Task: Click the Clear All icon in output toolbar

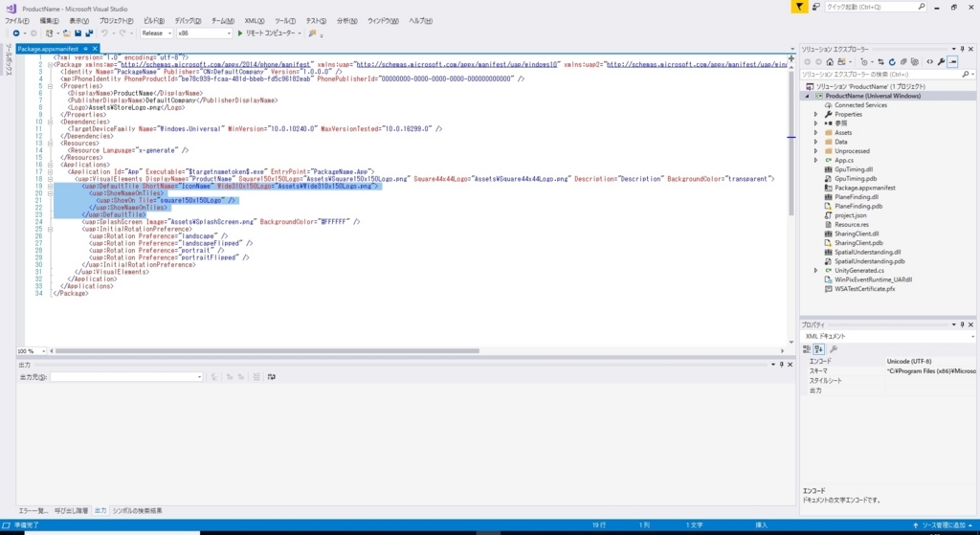Action: (256, 377)
